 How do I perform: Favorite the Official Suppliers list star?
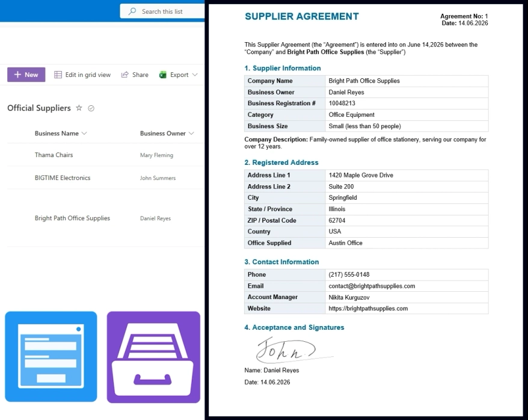point(79,108)
